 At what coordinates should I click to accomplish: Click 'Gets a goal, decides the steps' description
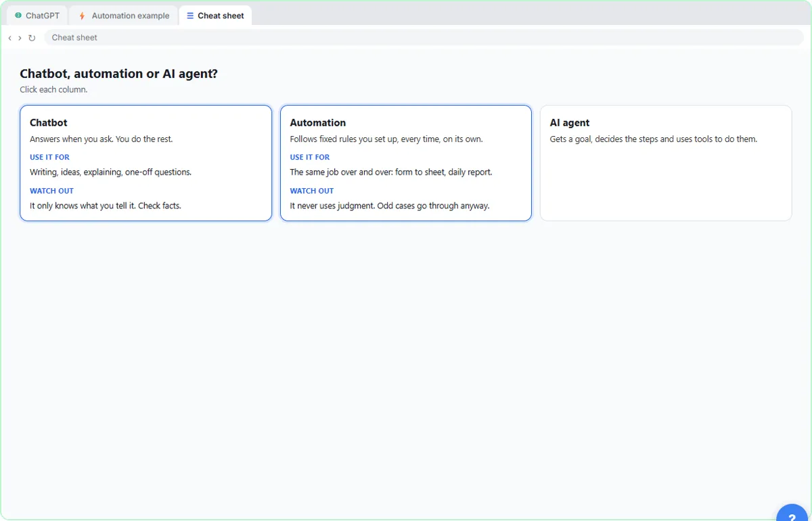[x=654, y=139]
